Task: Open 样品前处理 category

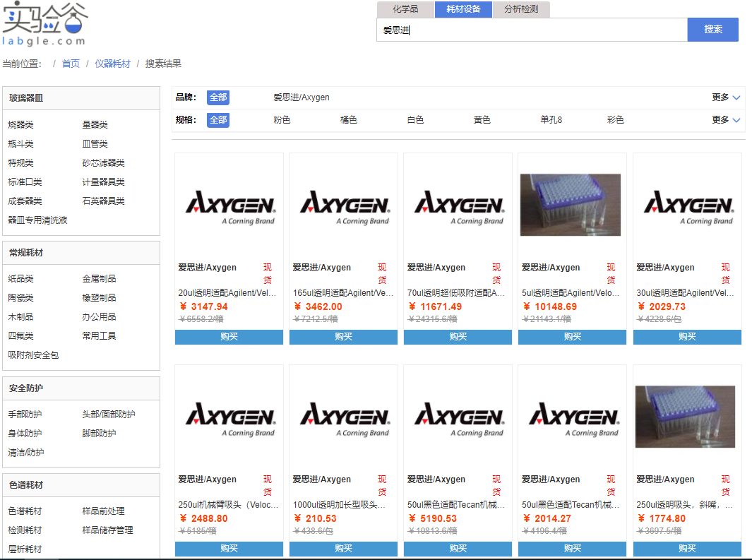Action: [x=104, y=511]
